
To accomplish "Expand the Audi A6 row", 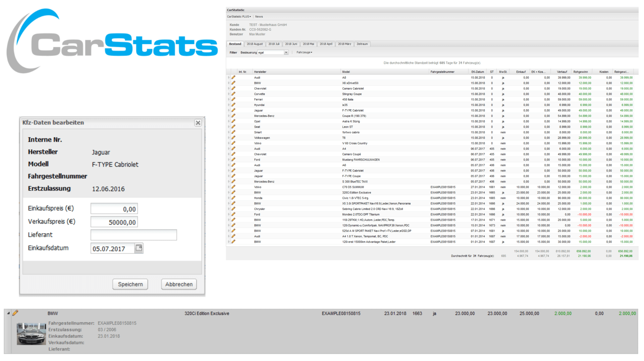I will click(x=229, y=165).
